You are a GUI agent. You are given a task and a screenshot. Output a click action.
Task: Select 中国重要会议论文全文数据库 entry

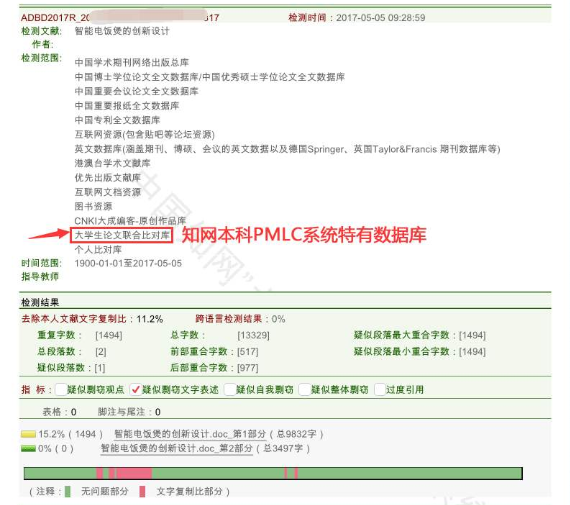(136, 91)
